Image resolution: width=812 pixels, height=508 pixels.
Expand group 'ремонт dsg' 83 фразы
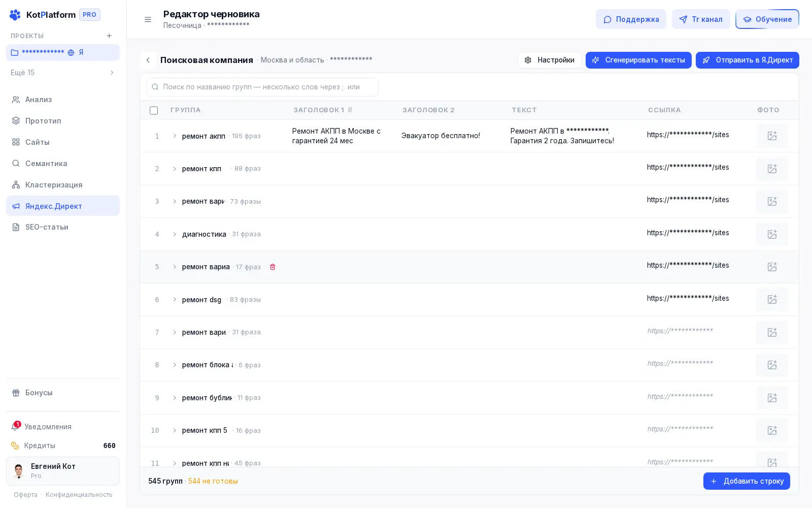point(175,299)
